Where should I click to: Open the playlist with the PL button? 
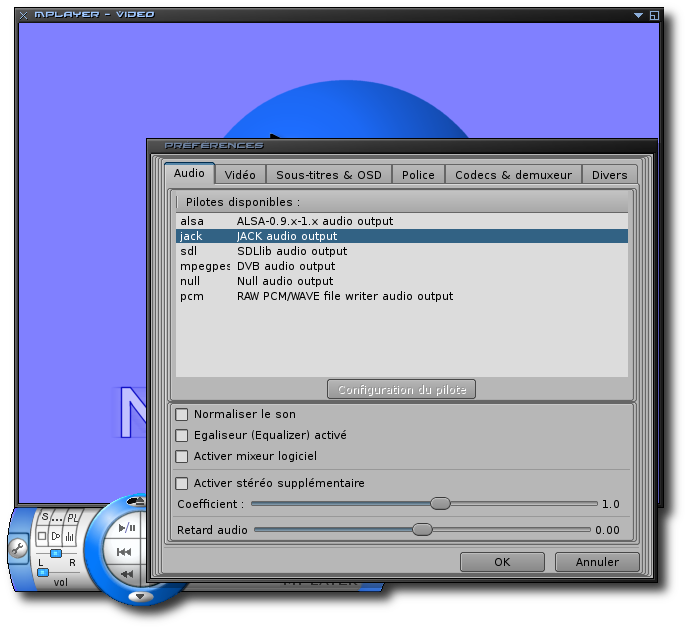pos(72,518)
